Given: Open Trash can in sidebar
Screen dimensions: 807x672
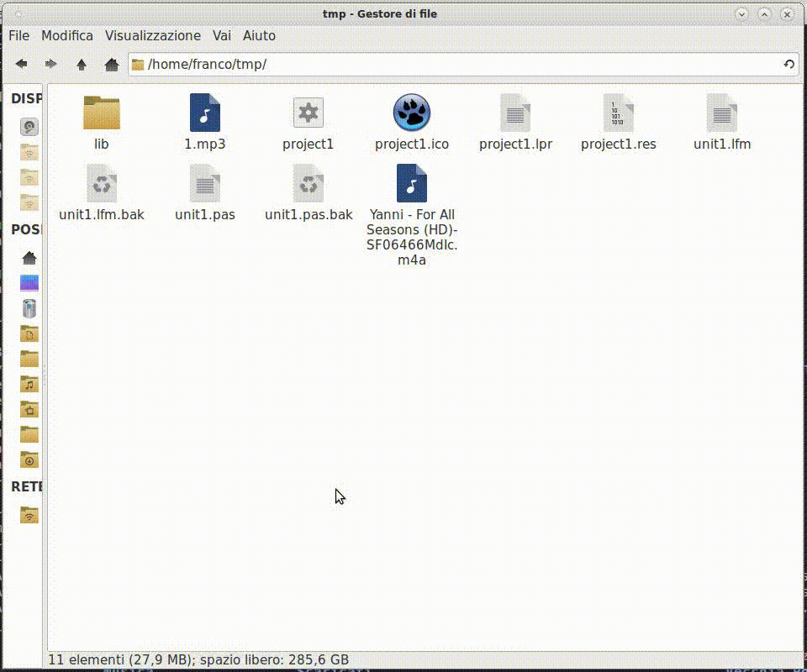Looking at the screenshot, I should point(29,308).
